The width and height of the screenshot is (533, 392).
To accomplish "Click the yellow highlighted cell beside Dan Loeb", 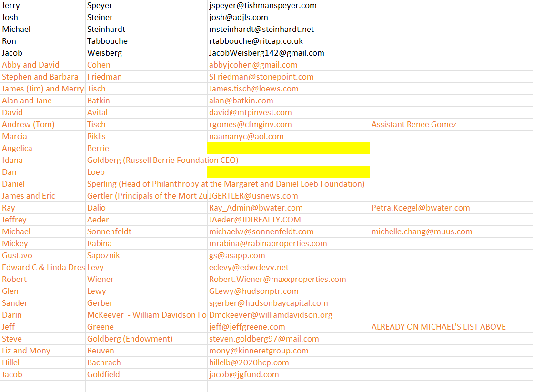I will pos(288,172).
